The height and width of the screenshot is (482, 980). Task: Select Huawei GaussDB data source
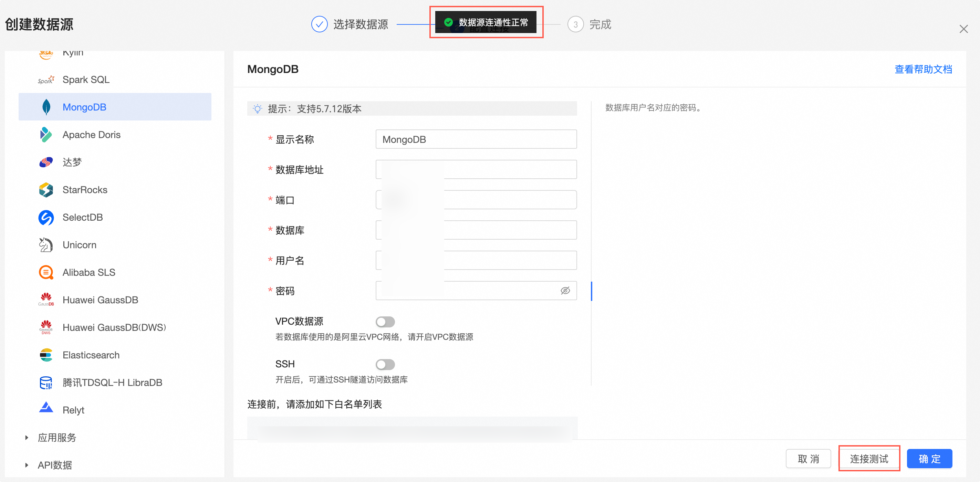point(115,300)
